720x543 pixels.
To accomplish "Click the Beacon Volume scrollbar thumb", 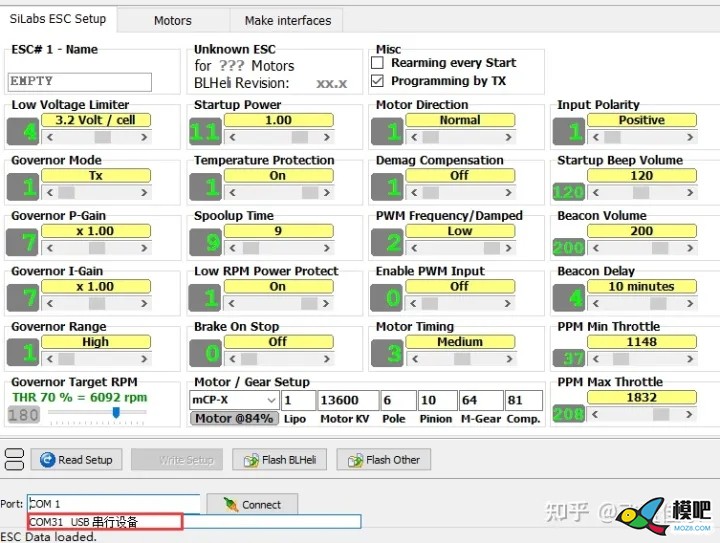I will tap(660, 248).
